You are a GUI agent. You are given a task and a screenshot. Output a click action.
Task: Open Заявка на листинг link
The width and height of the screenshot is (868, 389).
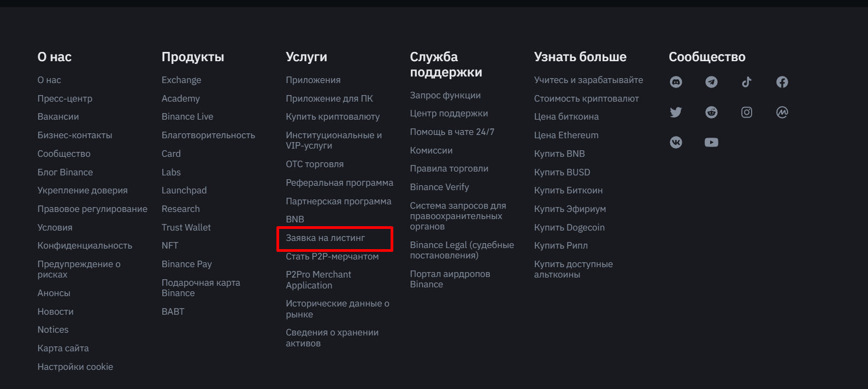326,238
